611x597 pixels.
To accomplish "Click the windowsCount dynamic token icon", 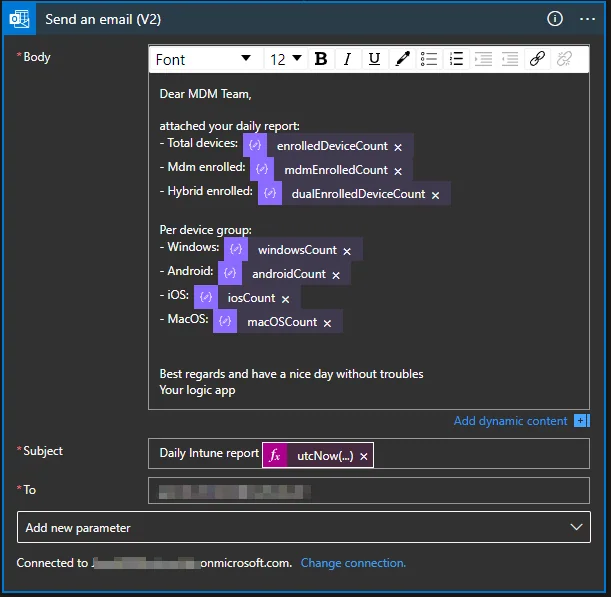I will [236, 249].
